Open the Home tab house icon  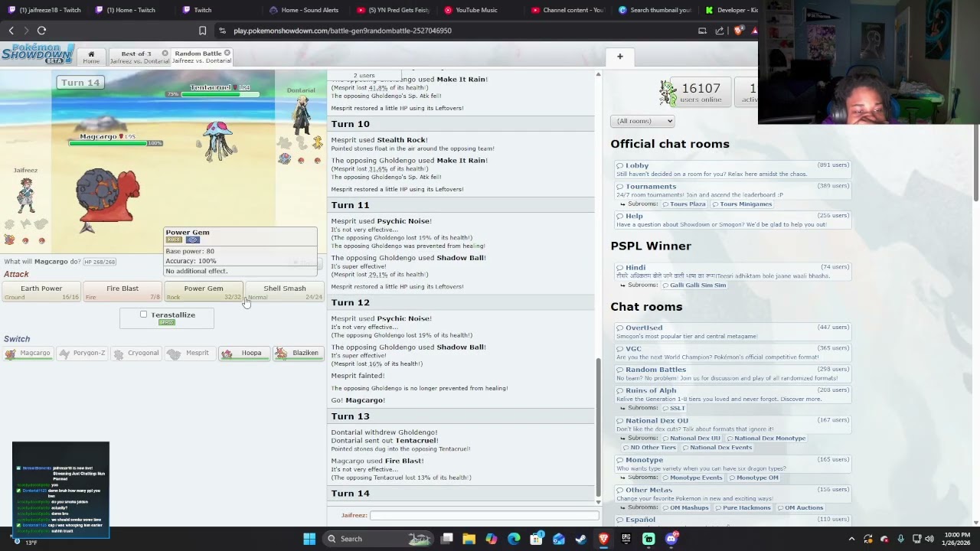91,54
